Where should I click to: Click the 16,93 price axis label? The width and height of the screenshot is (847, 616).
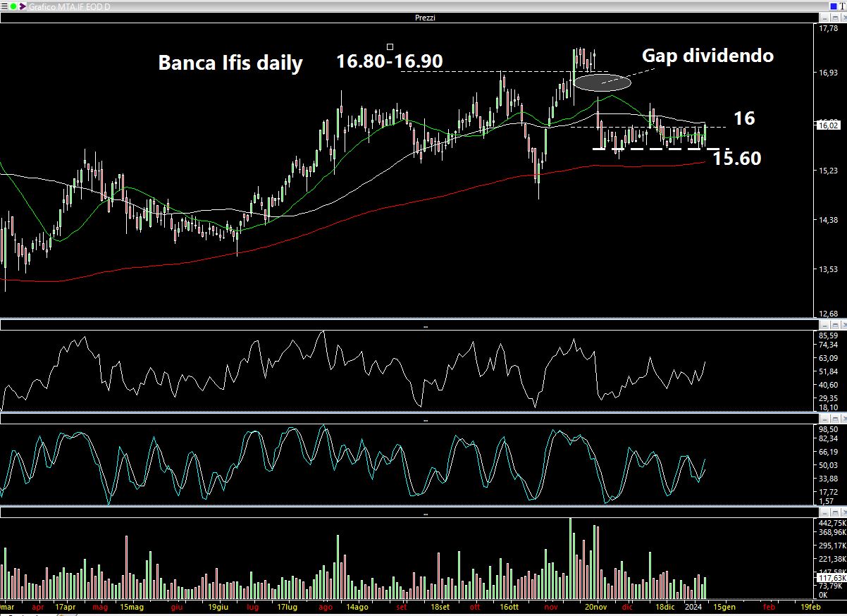829,73
